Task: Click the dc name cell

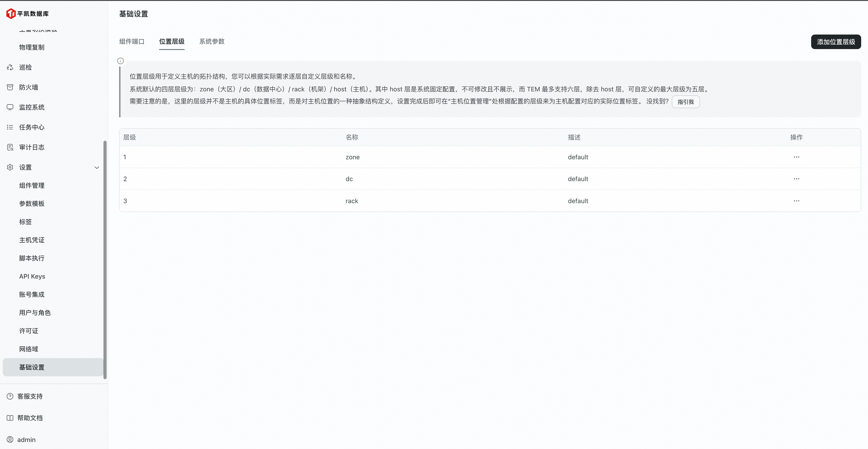Action: (349, 179)
